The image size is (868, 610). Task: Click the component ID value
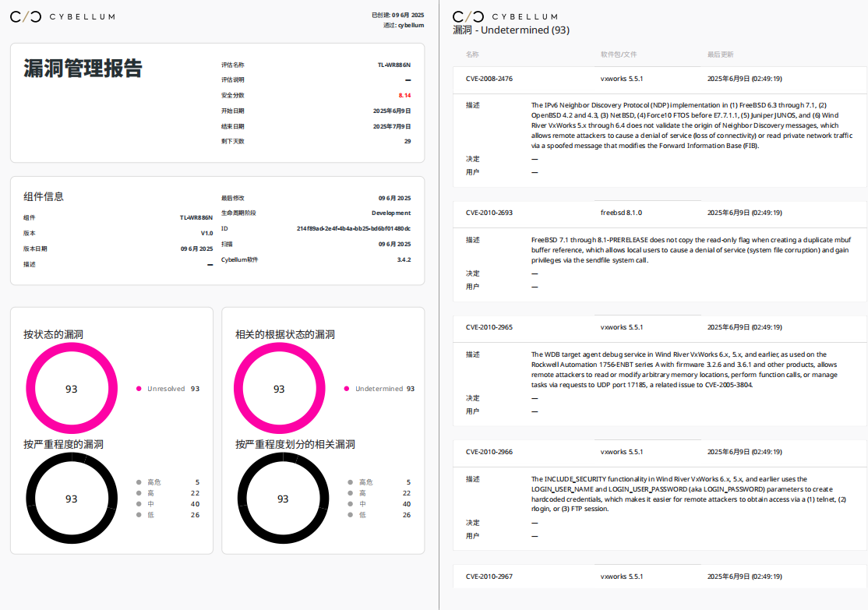point(354,228)
